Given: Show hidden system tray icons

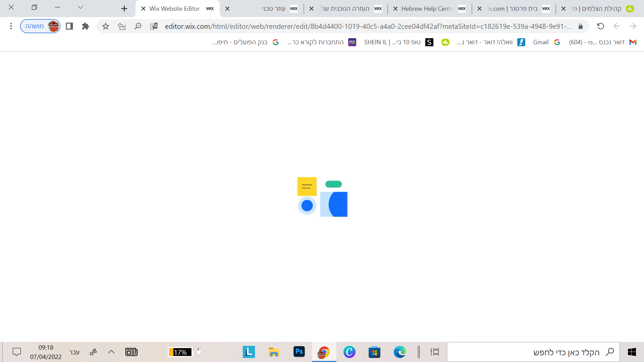Looking at the screenshot, I should coord(111,352).
